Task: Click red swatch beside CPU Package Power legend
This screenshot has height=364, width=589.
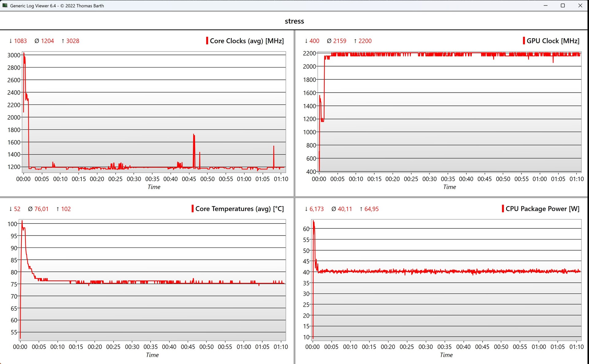Action: 503,209
